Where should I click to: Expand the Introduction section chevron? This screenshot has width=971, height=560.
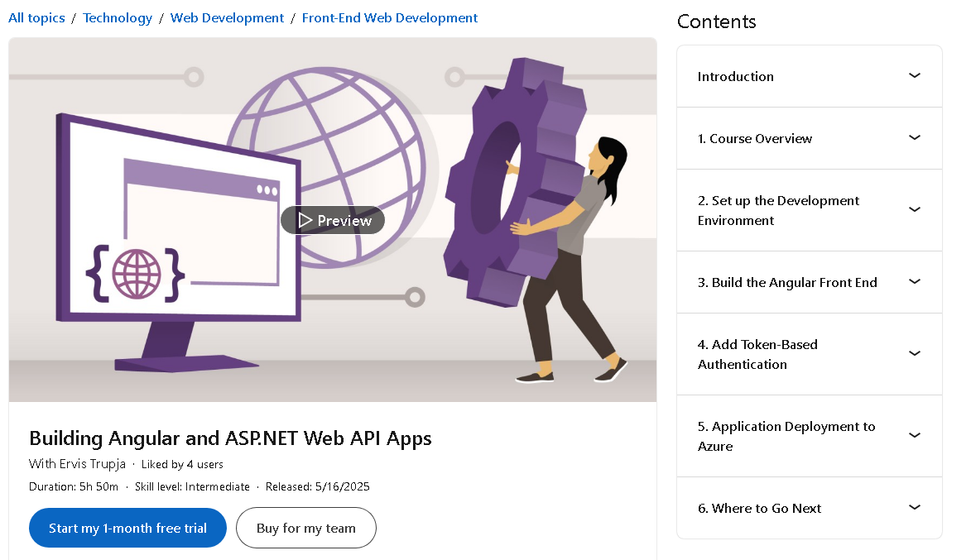click(915, 75)
